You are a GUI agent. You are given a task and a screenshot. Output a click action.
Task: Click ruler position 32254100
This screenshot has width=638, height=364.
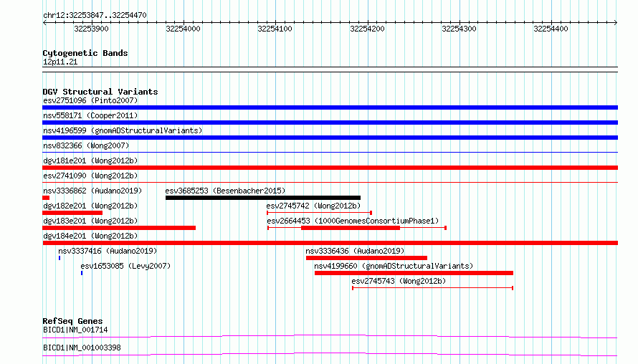(x=275, y=29)
